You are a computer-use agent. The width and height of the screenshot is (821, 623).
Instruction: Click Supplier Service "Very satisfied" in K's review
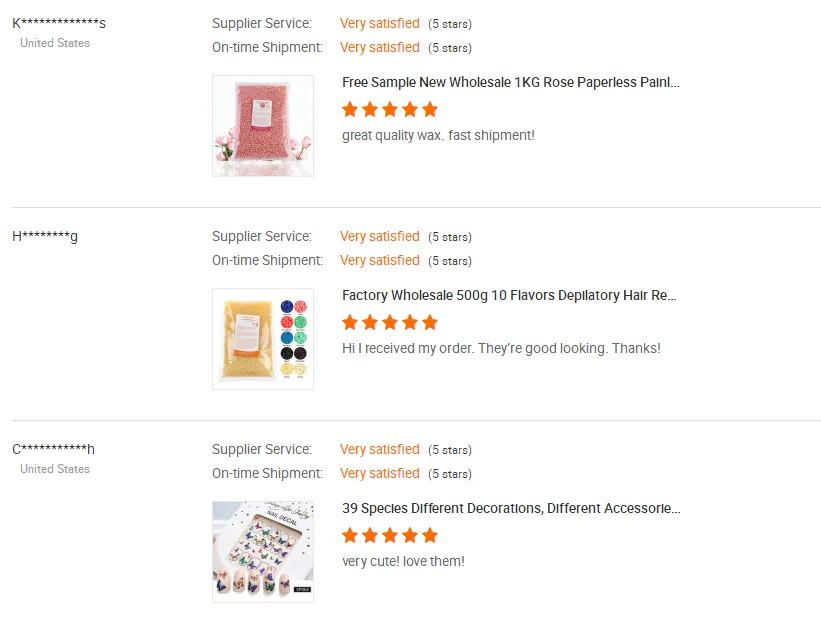[x=379, y=23]
